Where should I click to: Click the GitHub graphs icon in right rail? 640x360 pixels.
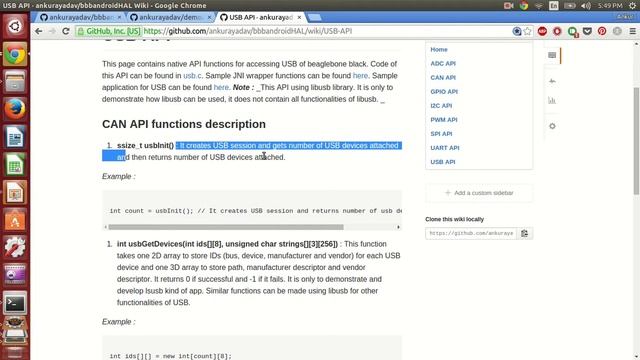click(x=552, y=100)
